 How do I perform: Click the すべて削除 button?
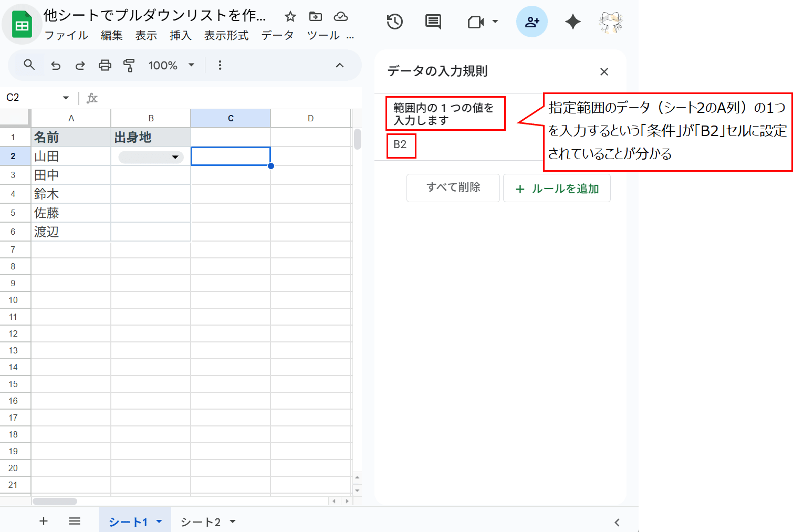453,188
